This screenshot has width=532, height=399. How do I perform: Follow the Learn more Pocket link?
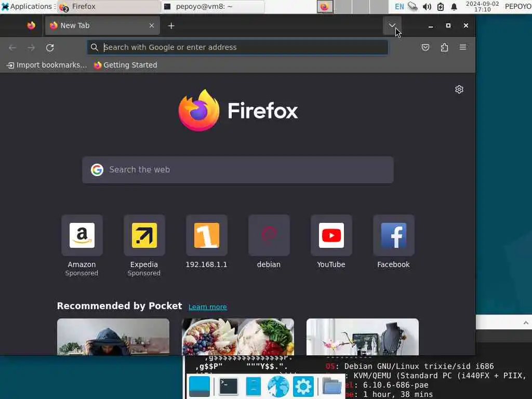208,307
